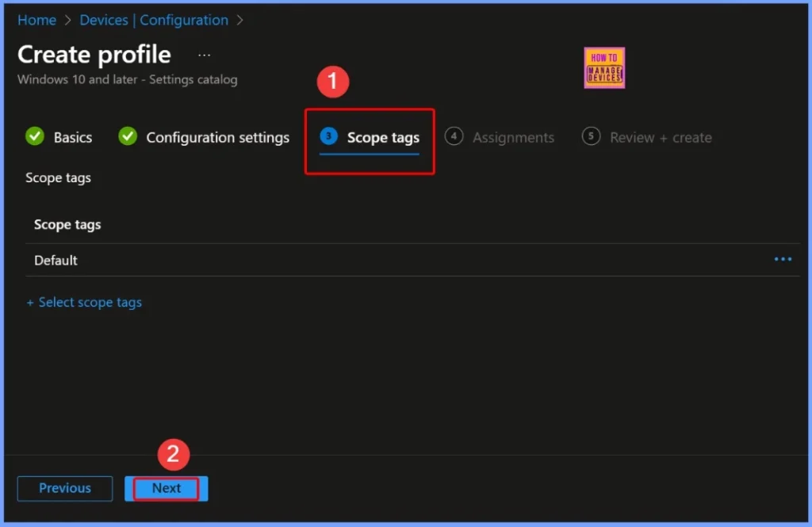Go to the Configuration settings tab
This screenshot has height=527, width=812.
pos(217,138)
